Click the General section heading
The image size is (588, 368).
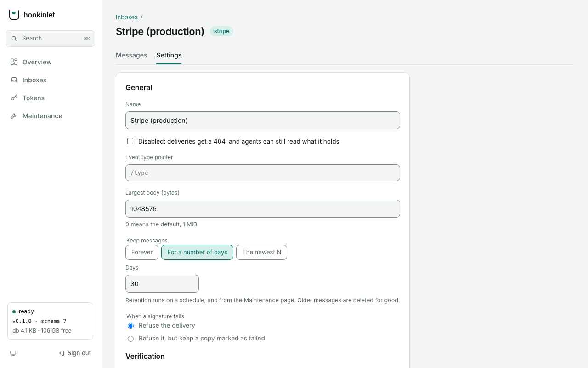139,87
